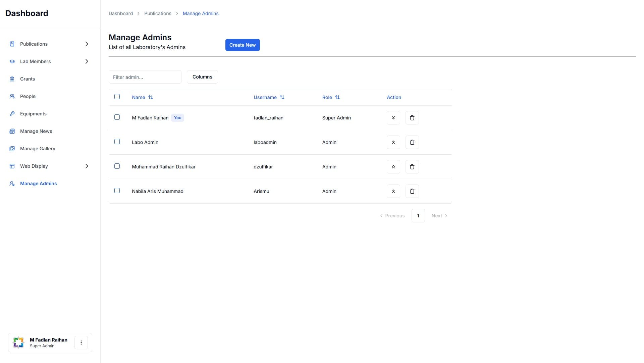Screen dimensions: 644x363
Task: Delete Nabila Aris Muhammad using trash icon
Action: point(412,191)
